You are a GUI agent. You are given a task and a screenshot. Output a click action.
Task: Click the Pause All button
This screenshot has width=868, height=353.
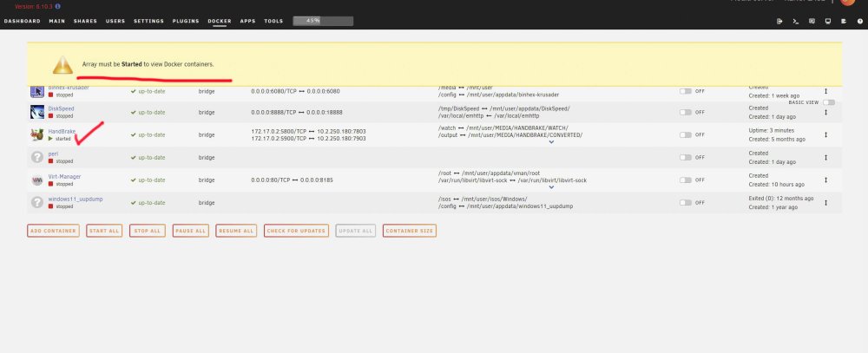[190, 231]
